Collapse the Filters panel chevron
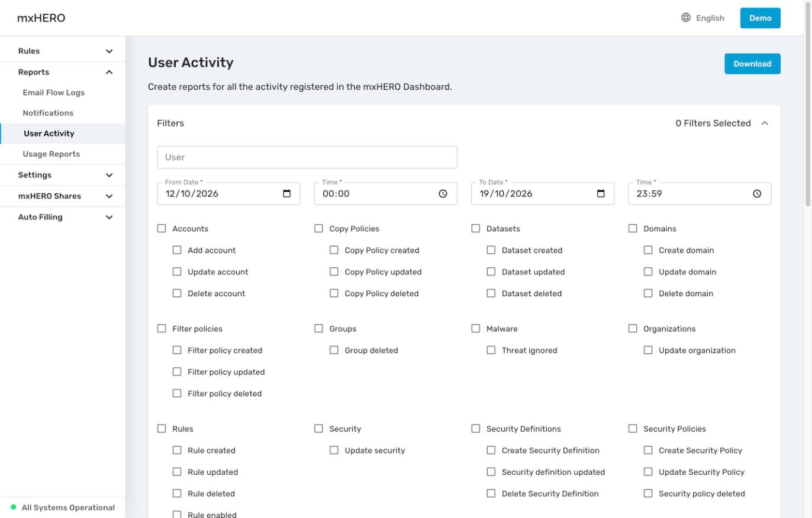The width and height of the screenshot is (812, 518). click(765, 123)
